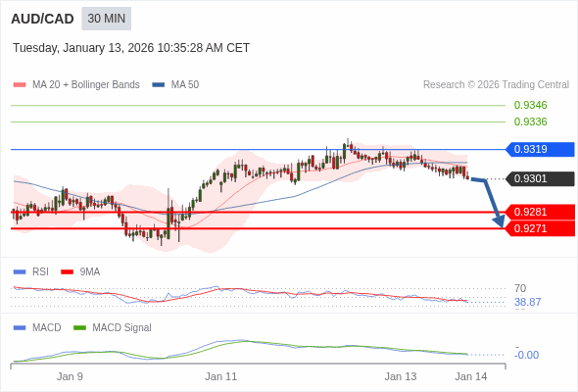Select the 'MACD Signal' label

coord(122,328)
